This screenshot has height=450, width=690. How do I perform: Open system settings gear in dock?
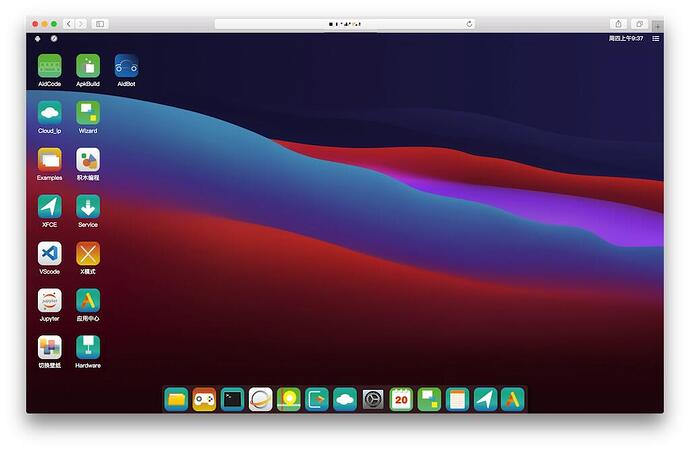click(x=373, y=399)
